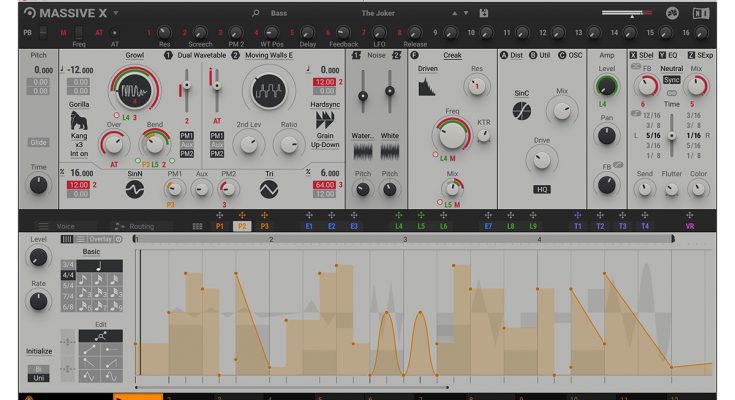Open the Moving Walls E wavetable display

pyautogui.click(x=269, y=95)
